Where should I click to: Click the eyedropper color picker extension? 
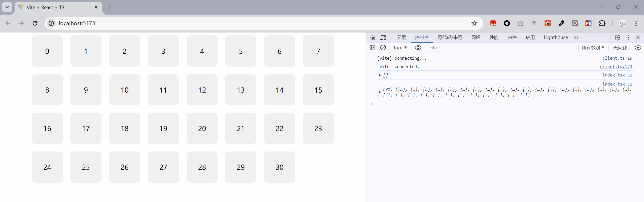click(x=561, y=23)
